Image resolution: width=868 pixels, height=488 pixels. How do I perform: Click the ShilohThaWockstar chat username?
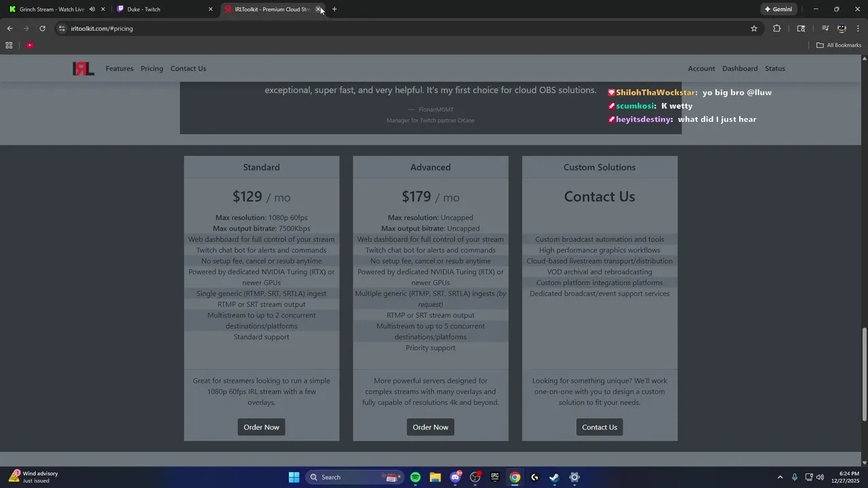click(x=655, y=93)
